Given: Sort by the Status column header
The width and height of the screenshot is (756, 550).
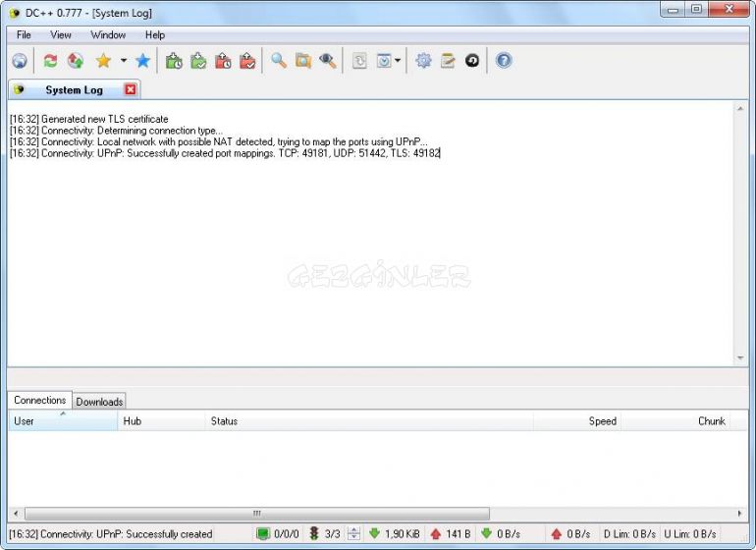Looking at the screenshot, I should (x=369, y=420).
